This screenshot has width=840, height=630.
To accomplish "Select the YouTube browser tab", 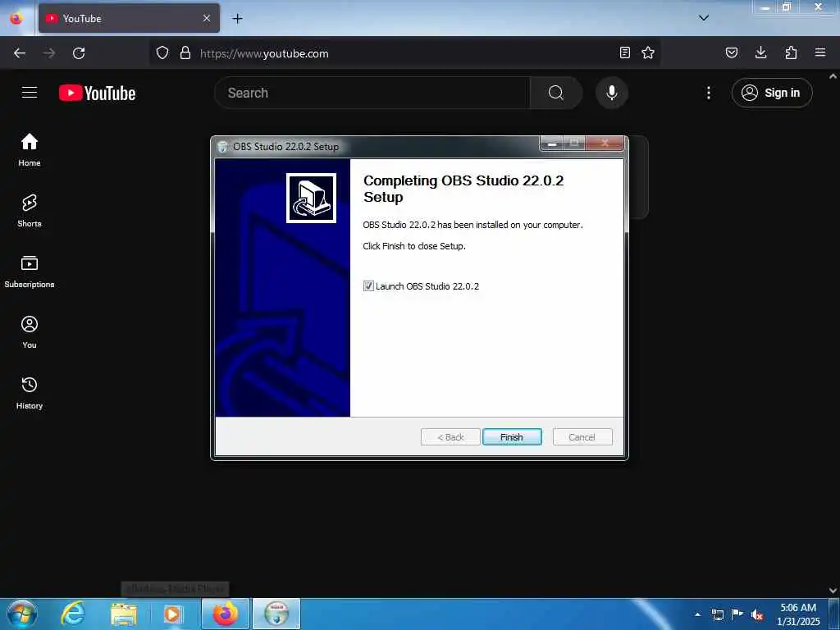I will point(129,18).
